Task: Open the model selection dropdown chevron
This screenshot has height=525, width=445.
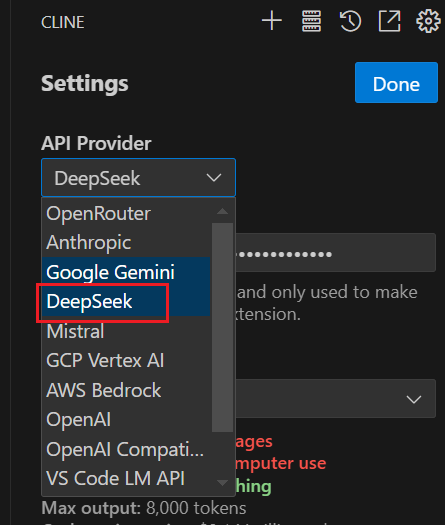Action: (x=414, y=399)
